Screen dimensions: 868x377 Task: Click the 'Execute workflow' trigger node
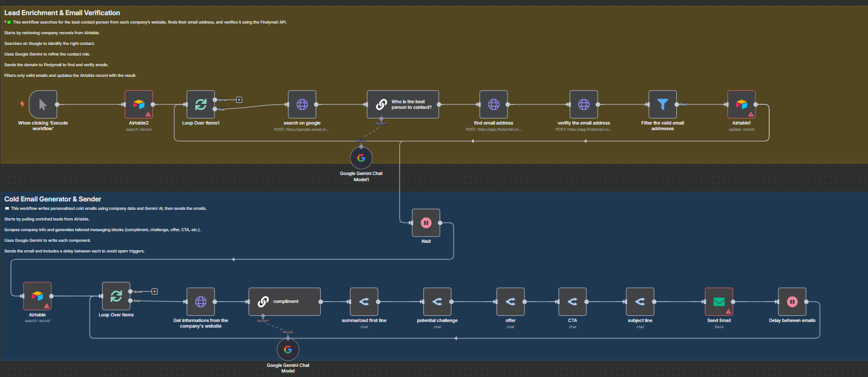click(x=43, y=104)
